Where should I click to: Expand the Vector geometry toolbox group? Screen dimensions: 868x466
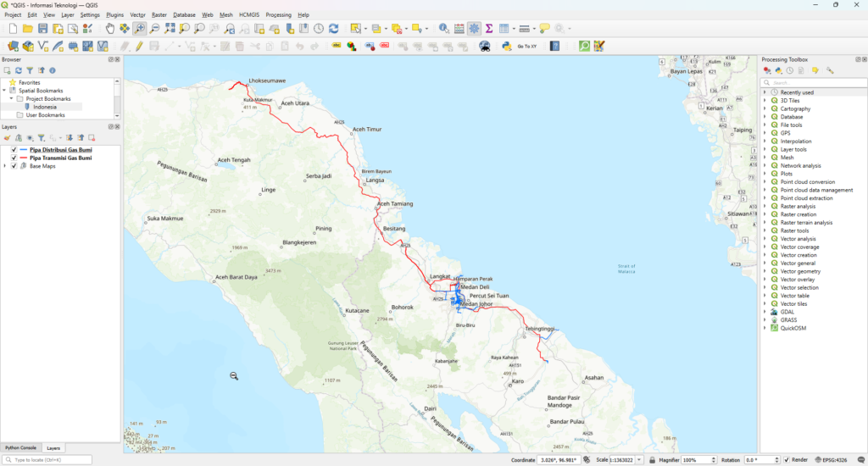[x=765, y=271]
